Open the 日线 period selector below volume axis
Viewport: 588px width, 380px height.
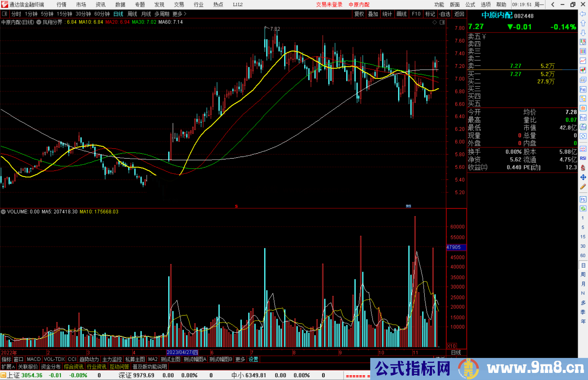point(456,352)
